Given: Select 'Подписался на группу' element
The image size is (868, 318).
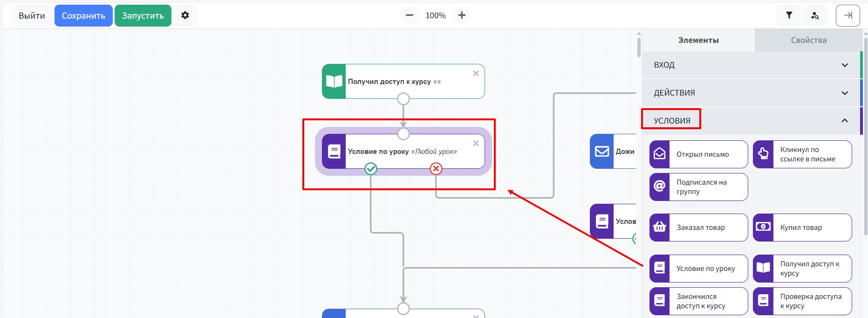Looking at the screenshot, I should 699,187.
